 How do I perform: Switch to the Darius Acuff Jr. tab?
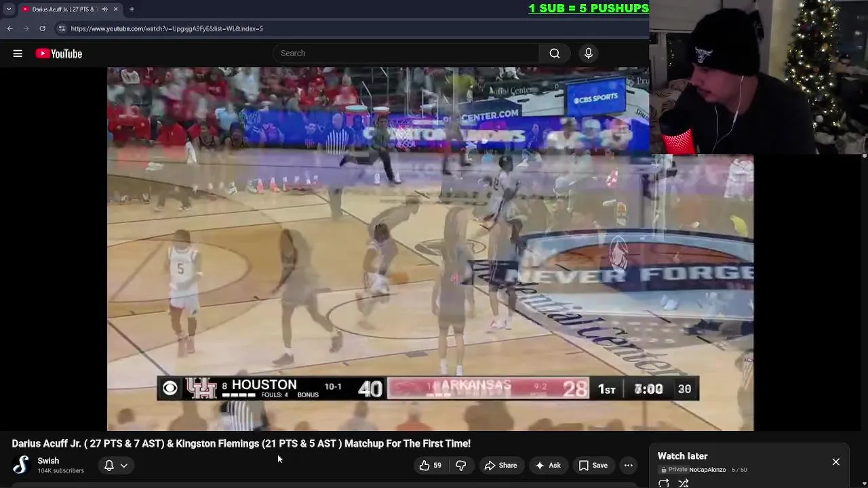coord(64,9)
